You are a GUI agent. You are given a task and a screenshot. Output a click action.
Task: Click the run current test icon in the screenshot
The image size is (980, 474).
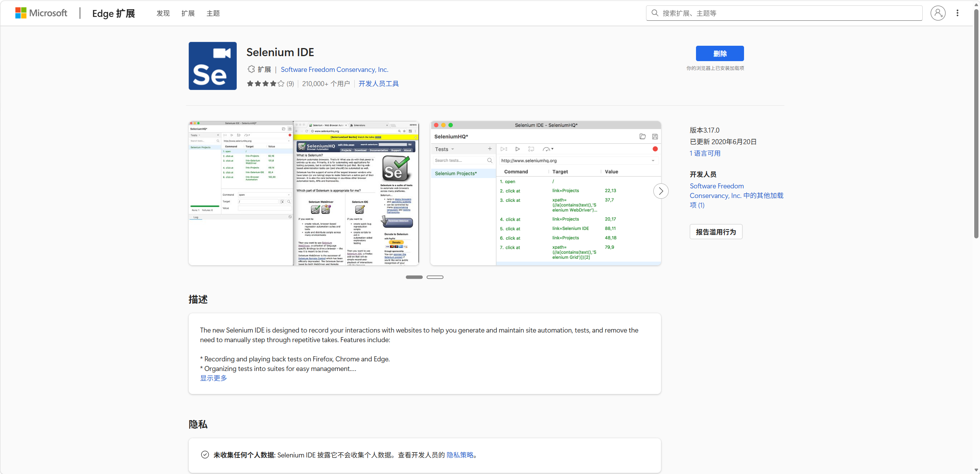pyautogui.click(x=517, y=149)
